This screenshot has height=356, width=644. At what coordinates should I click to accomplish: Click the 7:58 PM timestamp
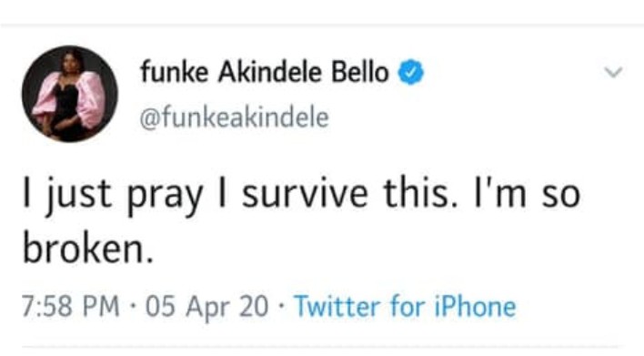click(71, 307)
